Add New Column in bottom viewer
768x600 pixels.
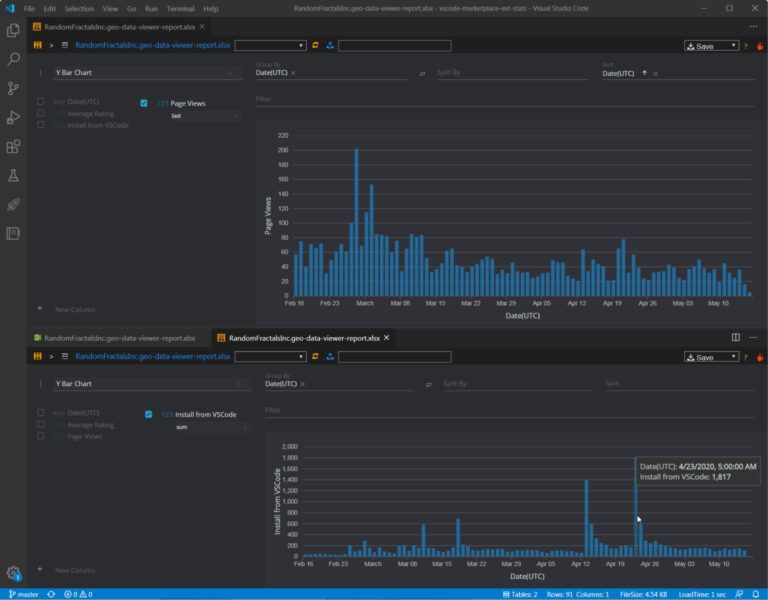[74, 570]
